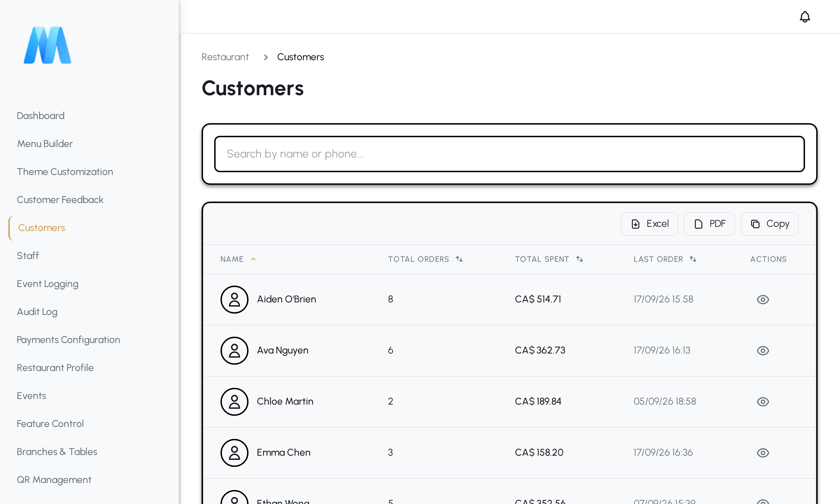Click the breadcrumb chevron separator

(x=266, y=57)
